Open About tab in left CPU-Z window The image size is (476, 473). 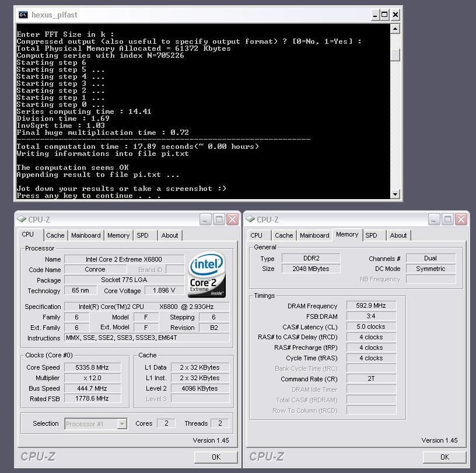(170, 235)
